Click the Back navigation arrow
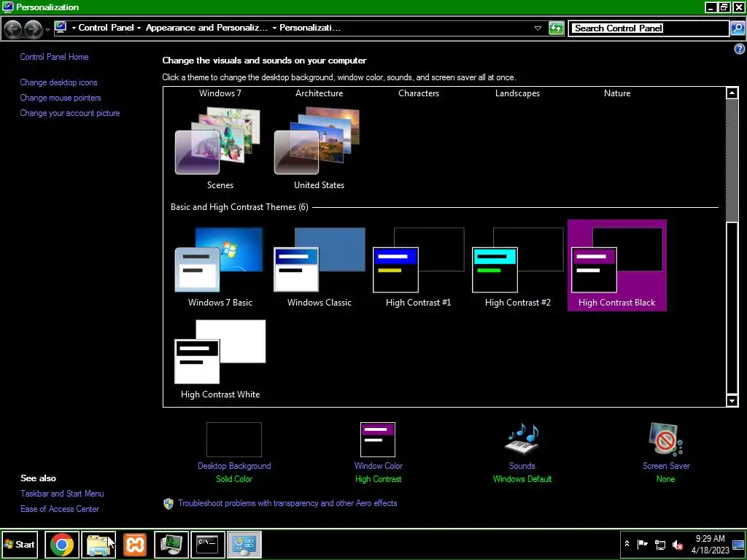The image size is (747, 560). pos(13,29)
